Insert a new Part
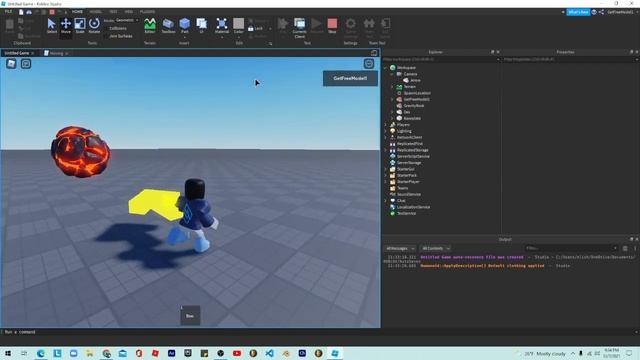Image resolution: width=640 pixels, height=360 pixels. [184, 26]
